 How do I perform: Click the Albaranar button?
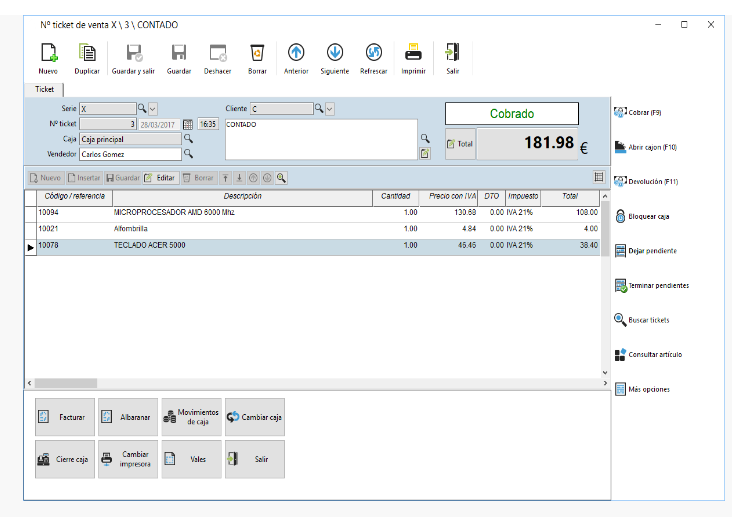tap(128, 417)
